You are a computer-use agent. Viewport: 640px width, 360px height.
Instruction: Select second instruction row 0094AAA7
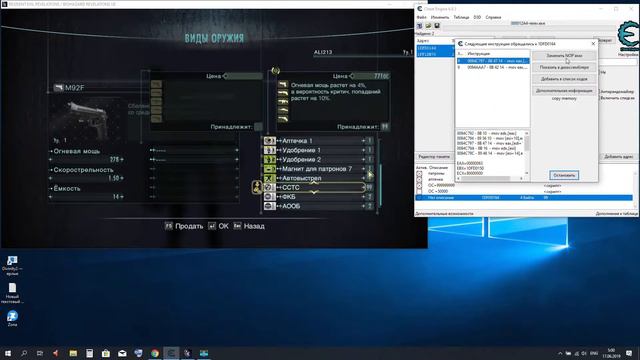[493, 67]
